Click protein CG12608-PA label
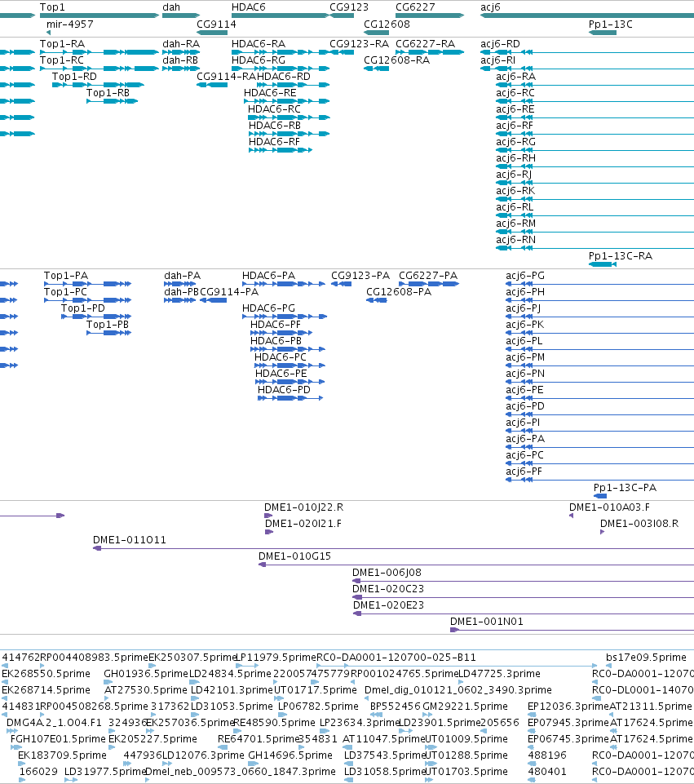694x784 pixels. click(x=399, y=291)
